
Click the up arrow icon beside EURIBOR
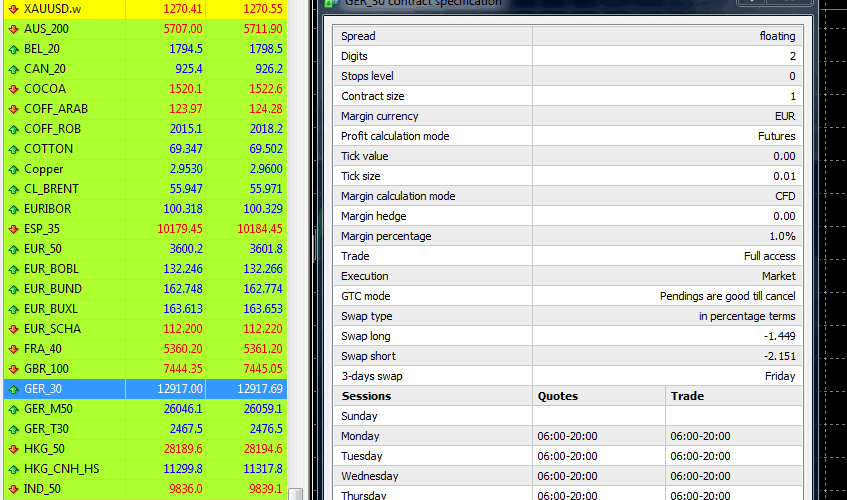point(14,209)
